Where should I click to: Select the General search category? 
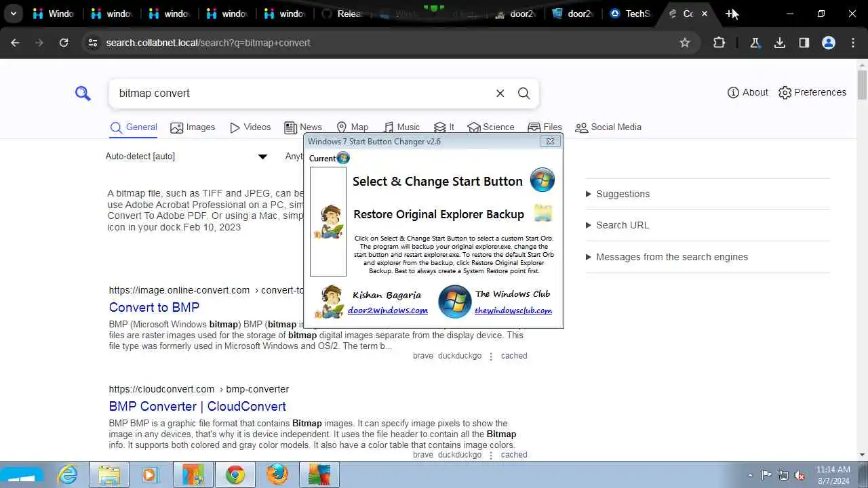134,127
